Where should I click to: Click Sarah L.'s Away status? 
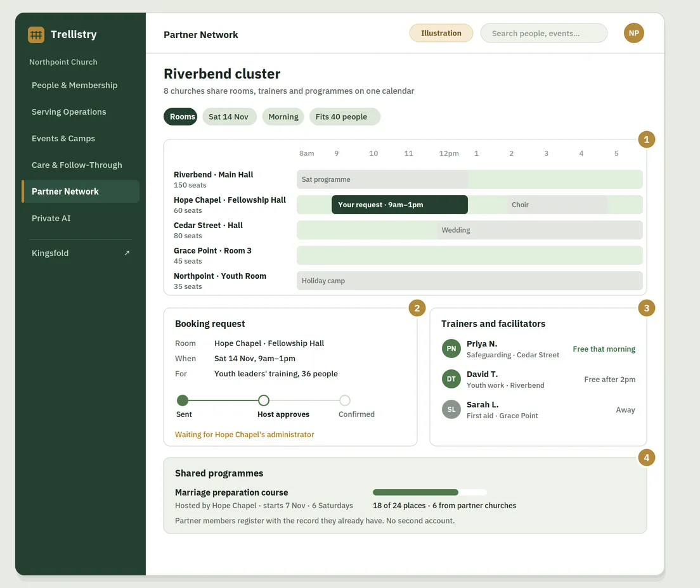coord(625,409)
